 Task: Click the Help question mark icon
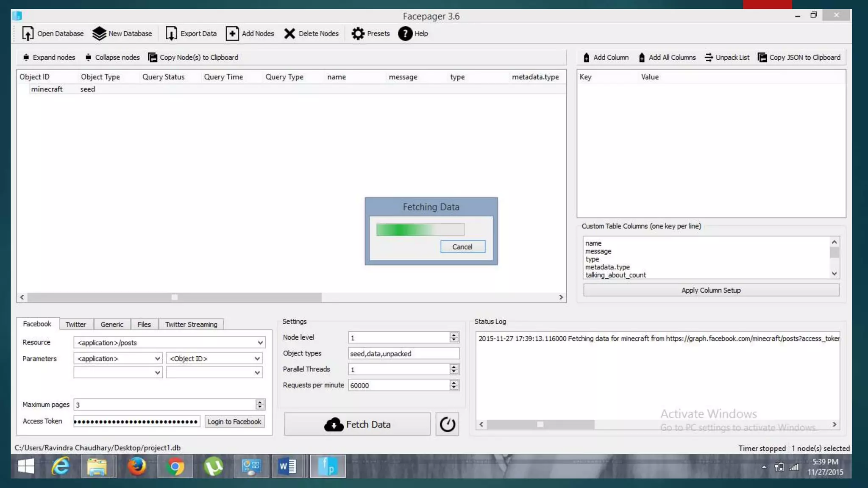point(405,33)
